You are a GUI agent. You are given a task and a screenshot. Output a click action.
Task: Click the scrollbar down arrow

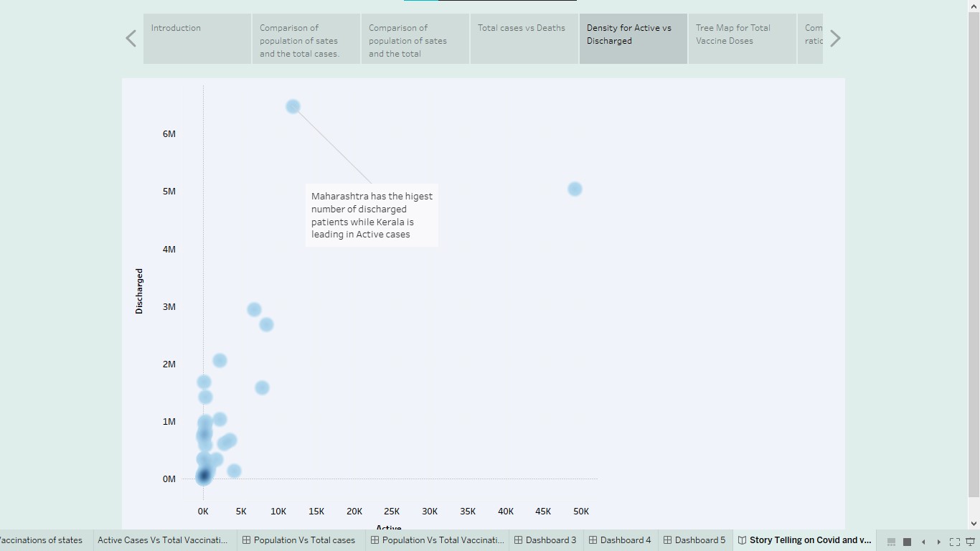point(975,523)
